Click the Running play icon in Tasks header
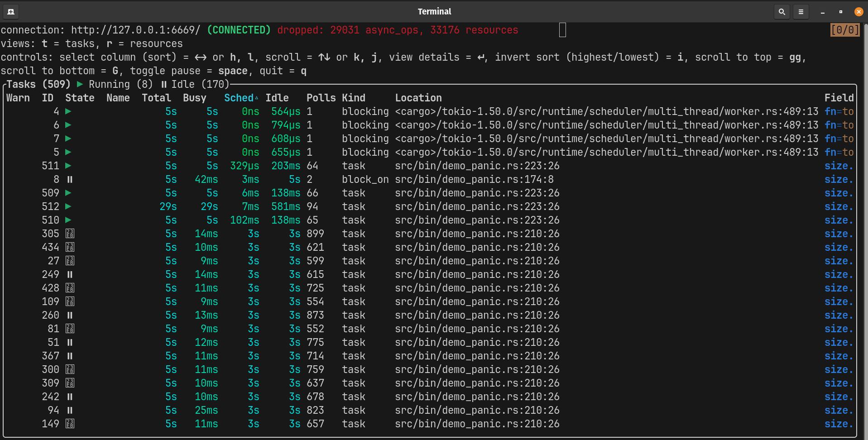The height and width of the screenshot is (440, 868). pos(80,84)
